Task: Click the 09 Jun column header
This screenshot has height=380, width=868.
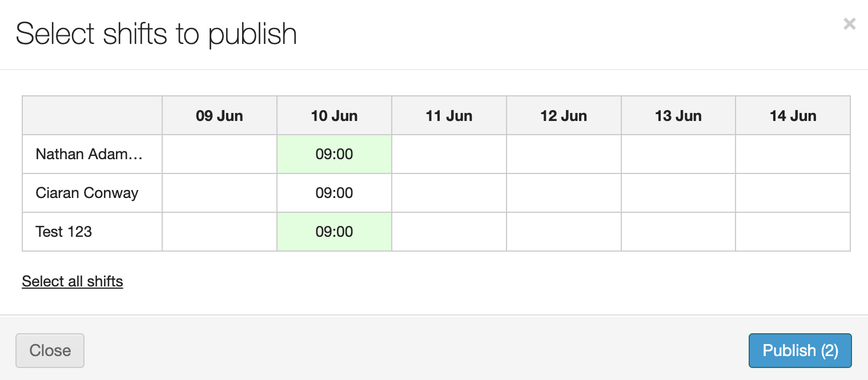Action: click(x=219, y=116)
